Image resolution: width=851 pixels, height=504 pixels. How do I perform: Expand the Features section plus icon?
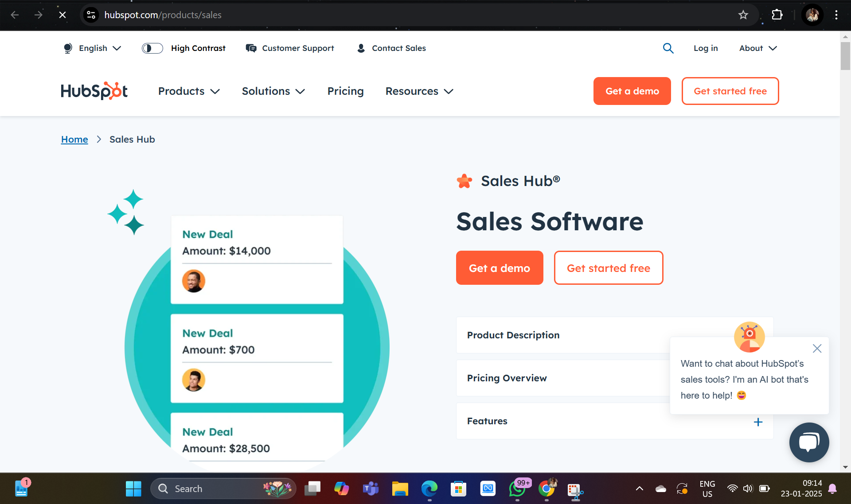758,422
